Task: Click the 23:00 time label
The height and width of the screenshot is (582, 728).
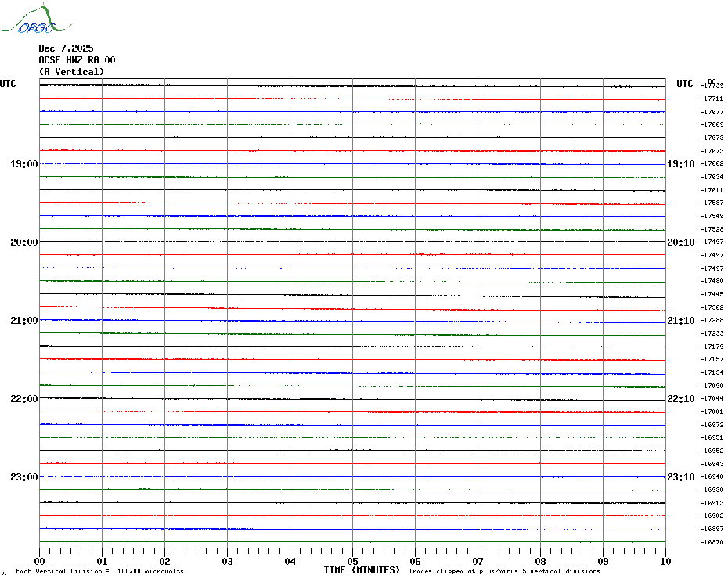Action: coord(24,476)
